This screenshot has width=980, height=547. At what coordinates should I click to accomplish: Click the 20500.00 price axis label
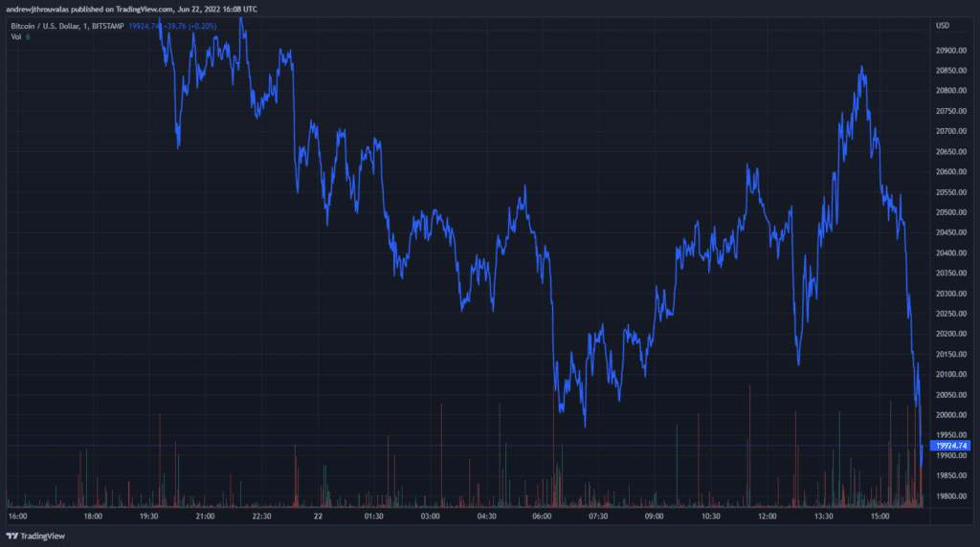[x=951, y=212]
